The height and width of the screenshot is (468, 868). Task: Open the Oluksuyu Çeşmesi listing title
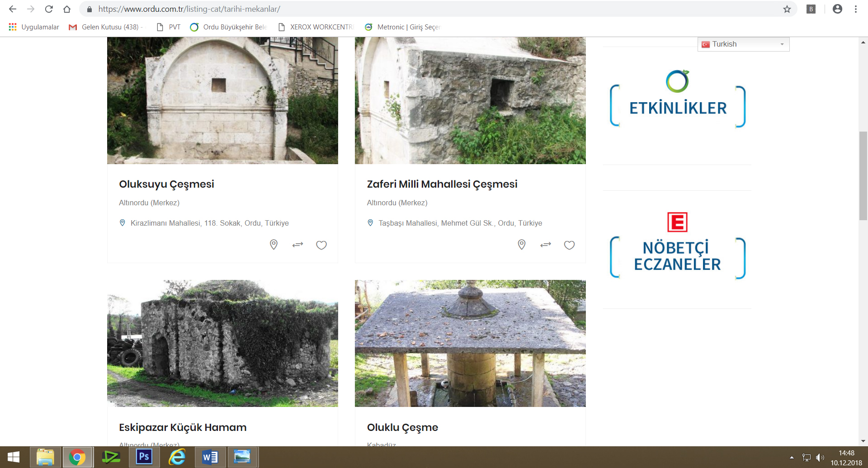166,184
